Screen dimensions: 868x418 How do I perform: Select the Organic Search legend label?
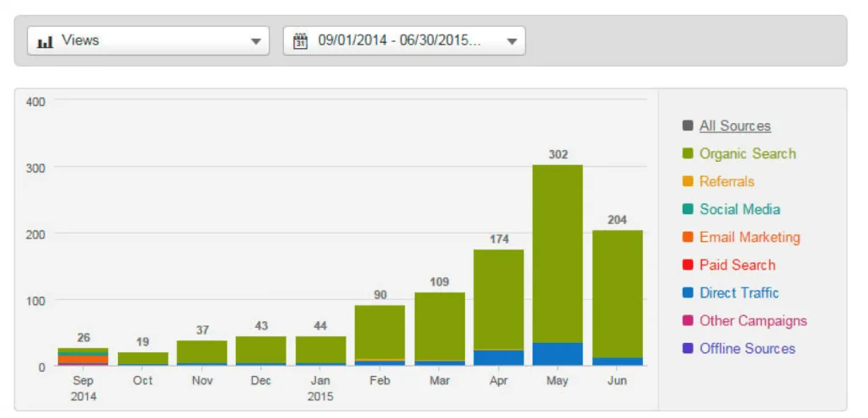[x=747, y=154]
